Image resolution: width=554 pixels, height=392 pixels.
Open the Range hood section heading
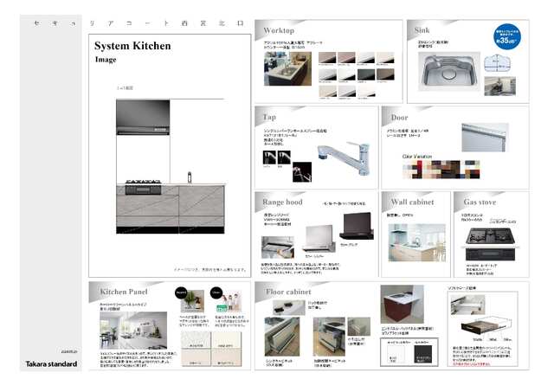coord(283,202)
